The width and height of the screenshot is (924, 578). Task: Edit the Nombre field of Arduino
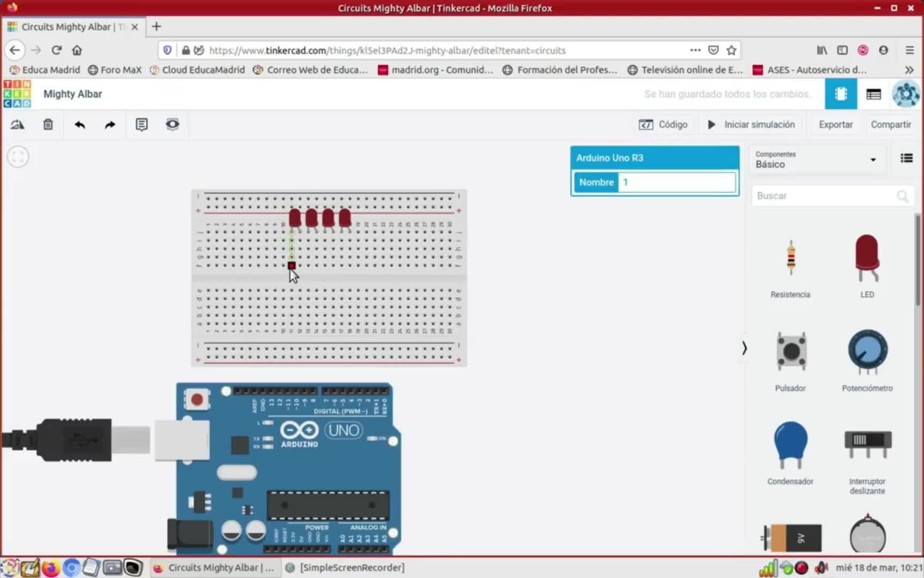pyautogui.click(x=676, y=182)
